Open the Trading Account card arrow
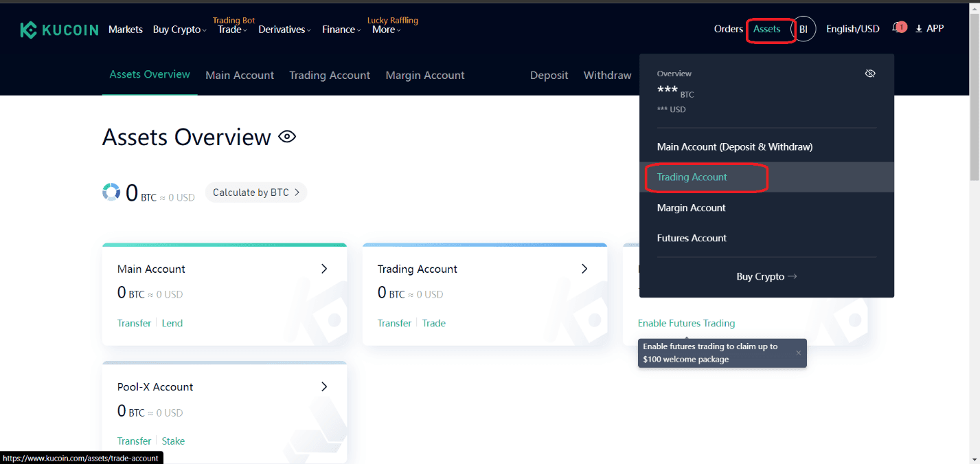 tap(584, 269)
